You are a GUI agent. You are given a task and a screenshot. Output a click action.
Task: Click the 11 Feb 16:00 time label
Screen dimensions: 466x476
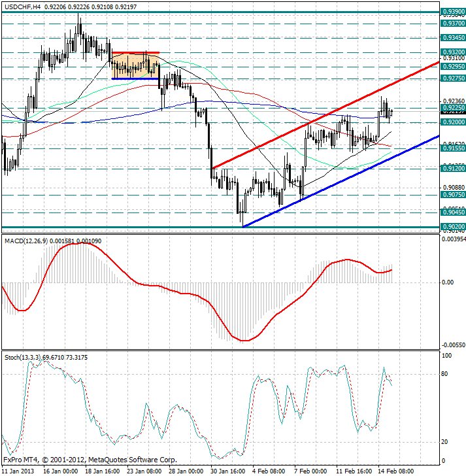click(354, 471)
